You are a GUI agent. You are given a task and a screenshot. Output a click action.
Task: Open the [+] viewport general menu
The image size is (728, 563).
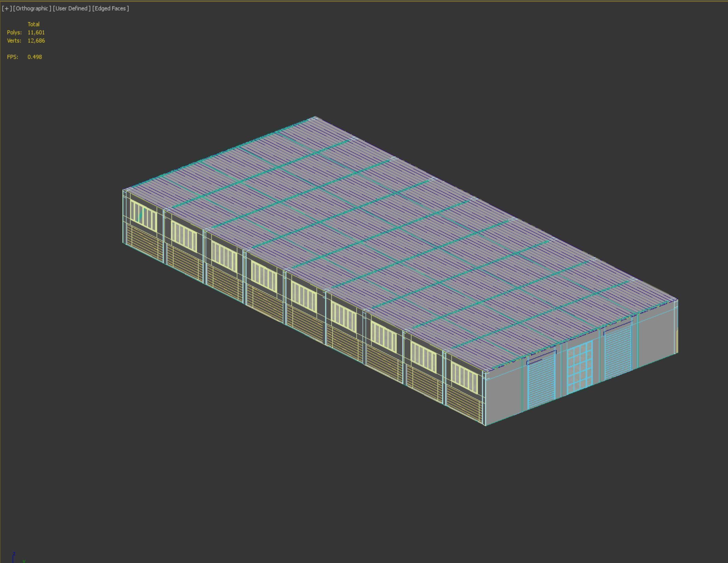tap(6, 9)
